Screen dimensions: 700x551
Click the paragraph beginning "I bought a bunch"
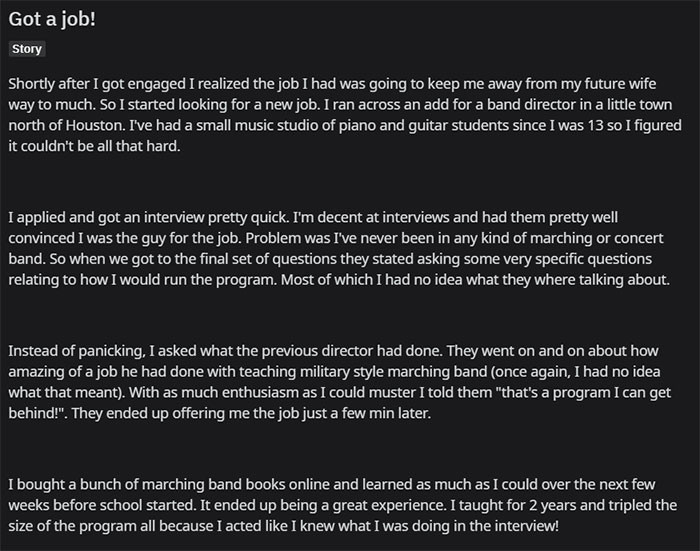(340, 504)
